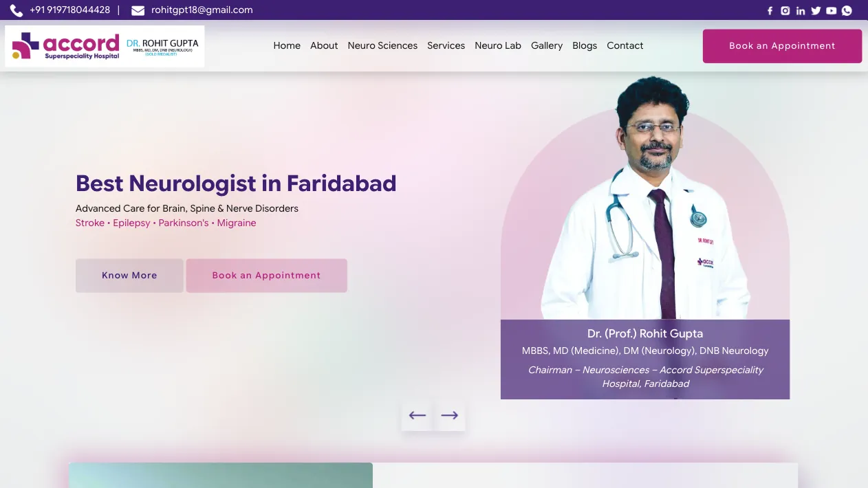The width and height of the screenshot is (868, 488).
Task: Open the Neuro Lab menu item
Action: [498, 45]
